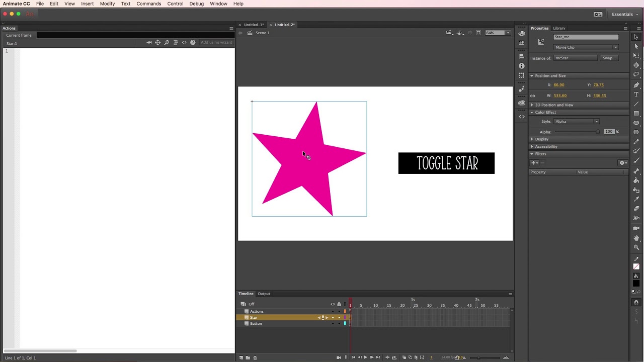Click the New Layer icon in timeline
The image size is (644, 362).
(x=241, y=357)
